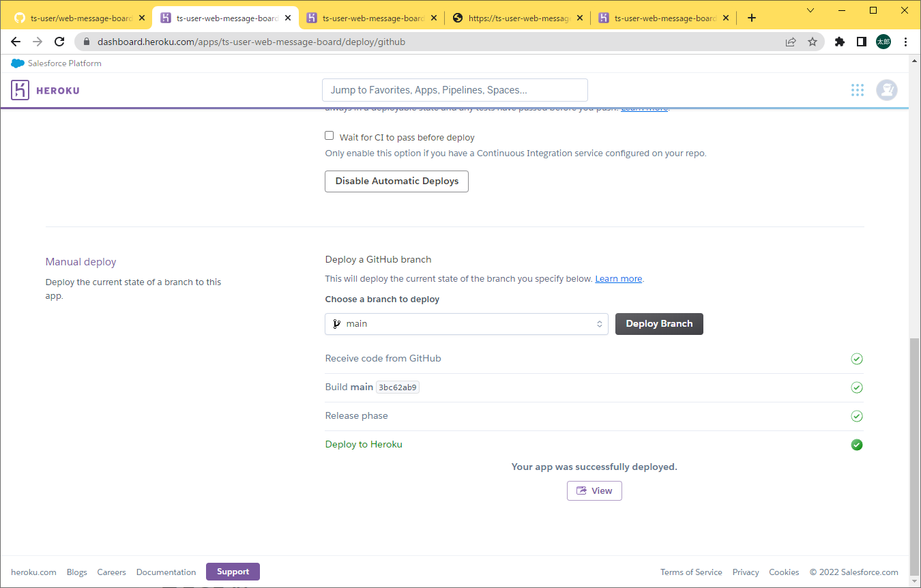Click the Salesforce Platform label
Screen dimensions: 921x588
point(65,63)
